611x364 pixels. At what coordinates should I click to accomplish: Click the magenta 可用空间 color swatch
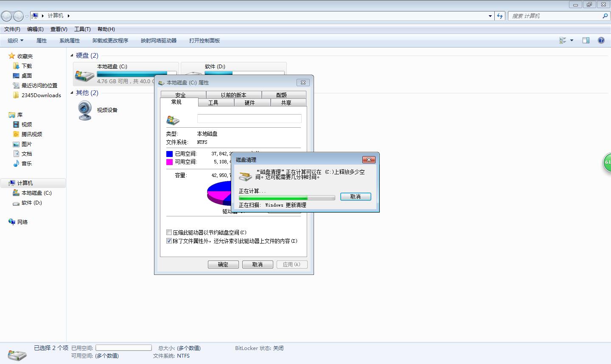pos(169,162)
